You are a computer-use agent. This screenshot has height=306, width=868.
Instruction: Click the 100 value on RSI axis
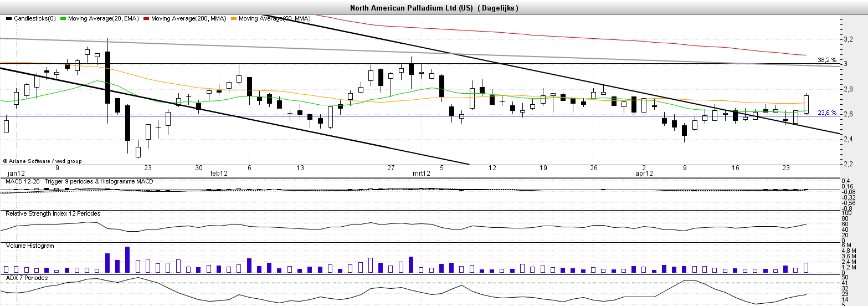tap(846, 213)
